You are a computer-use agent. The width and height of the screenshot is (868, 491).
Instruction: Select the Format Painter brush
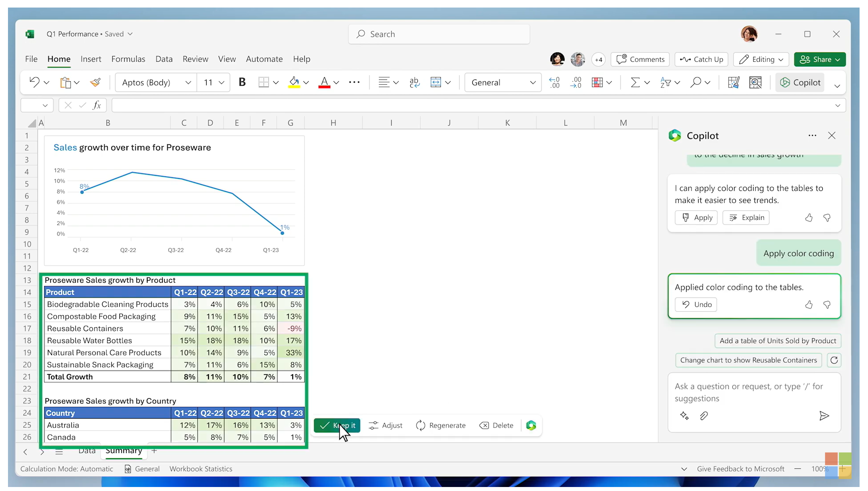(95, 82)
